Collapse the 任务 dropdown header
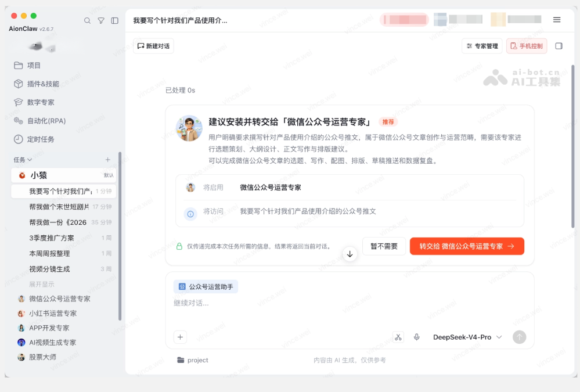580x392 pixels. tap(23, 160)
